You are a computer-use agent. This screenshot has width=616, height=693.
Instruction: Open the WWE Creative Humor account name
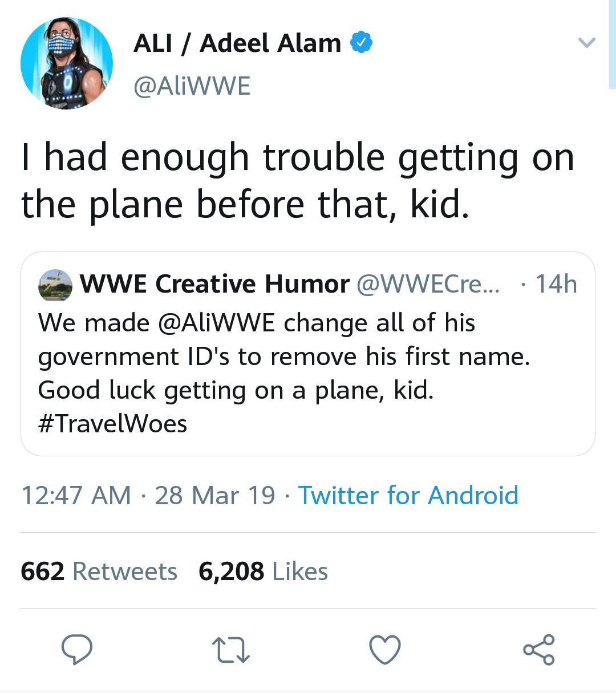(214, 284)
